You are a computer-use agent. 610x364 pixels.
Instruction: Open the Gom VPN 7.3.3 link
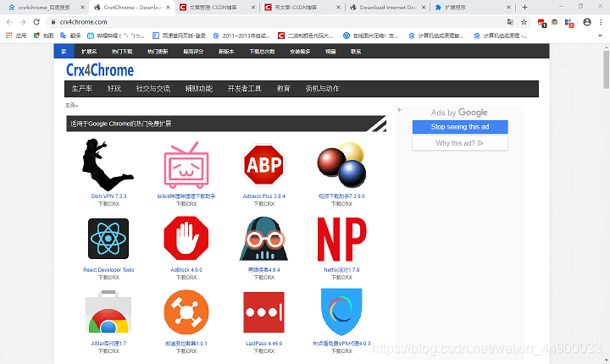coord(108,196)
